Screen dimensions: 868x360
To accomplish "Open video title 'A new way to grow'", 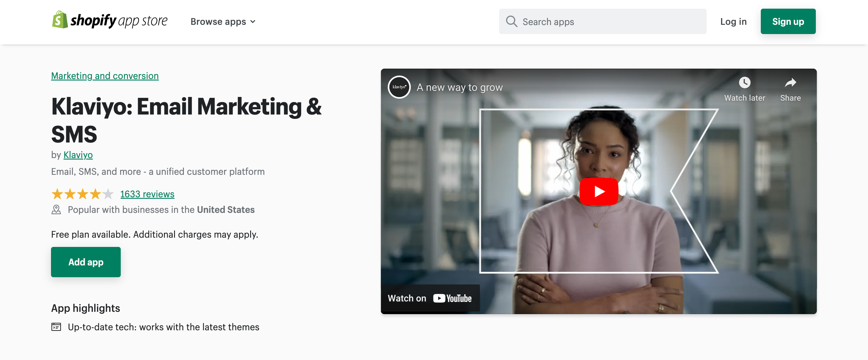I will tap(460, 87).
